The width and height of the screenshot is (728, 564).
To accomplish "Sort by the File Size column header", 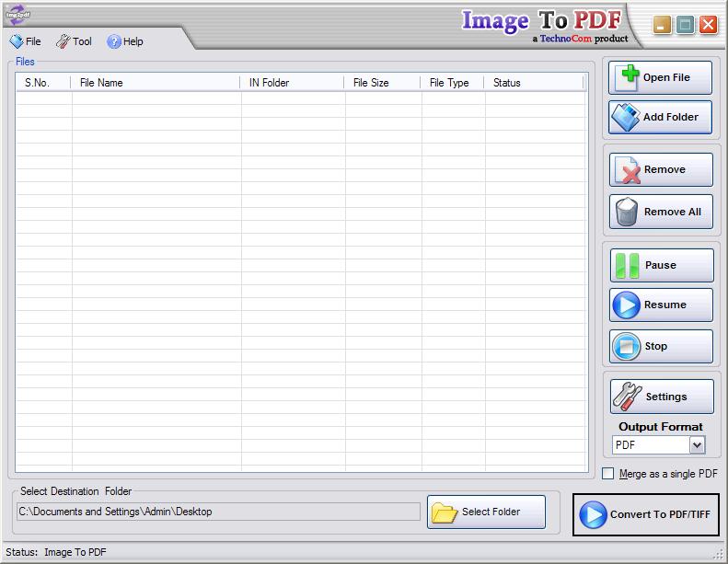I will tap(382, 83).
